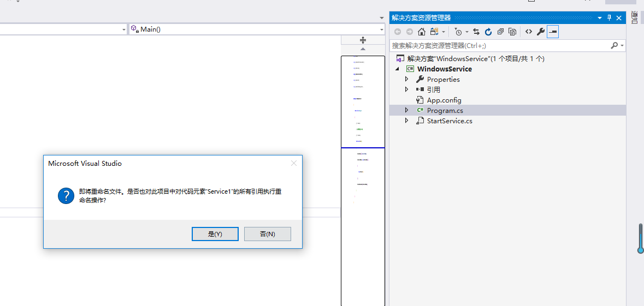
Task: Refresh the Solution Explorer
Action: pos(488,32)
